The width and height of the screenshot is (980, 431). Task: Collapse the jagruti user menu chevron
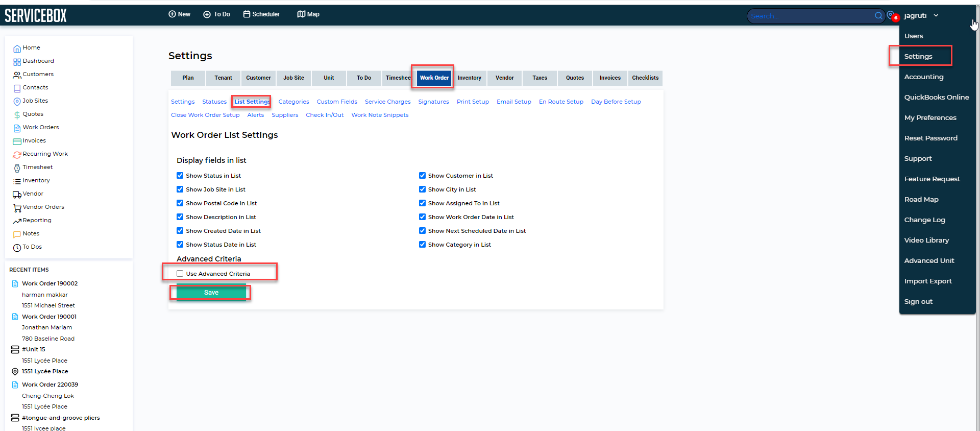point(936,16)
